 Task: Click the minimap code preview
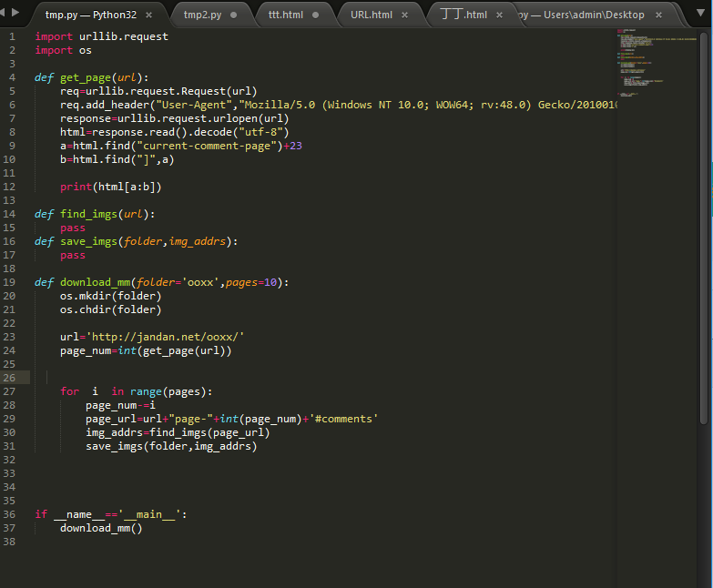[657, 63]
